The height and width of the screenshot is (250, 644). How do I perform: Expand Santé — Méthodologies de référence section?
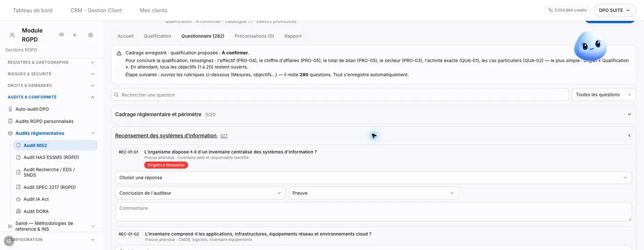tap(92, 226)
